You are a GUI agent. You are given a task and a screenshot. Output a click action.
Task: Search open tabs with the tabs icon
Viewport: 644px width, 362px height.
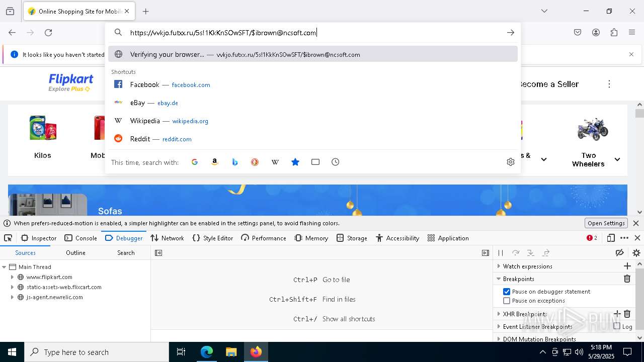point(315,162)
